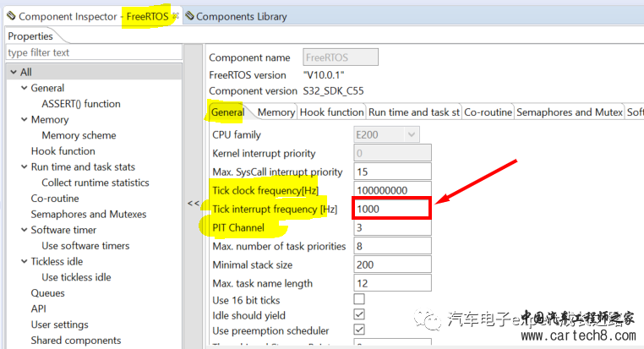Select Queues tree item
Viewport: 644px width, 349px height.
(x=47, y=293)
